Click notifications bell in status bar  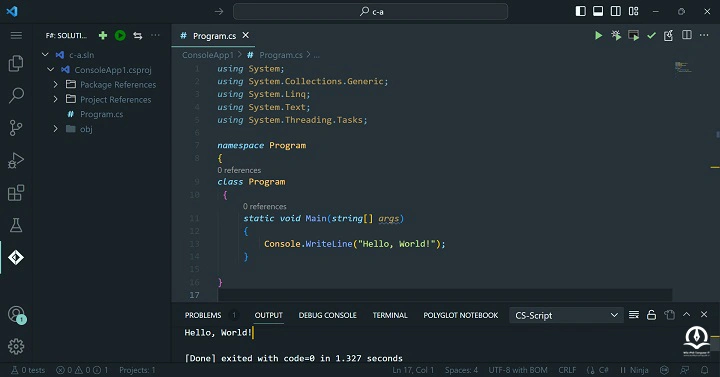704,370
